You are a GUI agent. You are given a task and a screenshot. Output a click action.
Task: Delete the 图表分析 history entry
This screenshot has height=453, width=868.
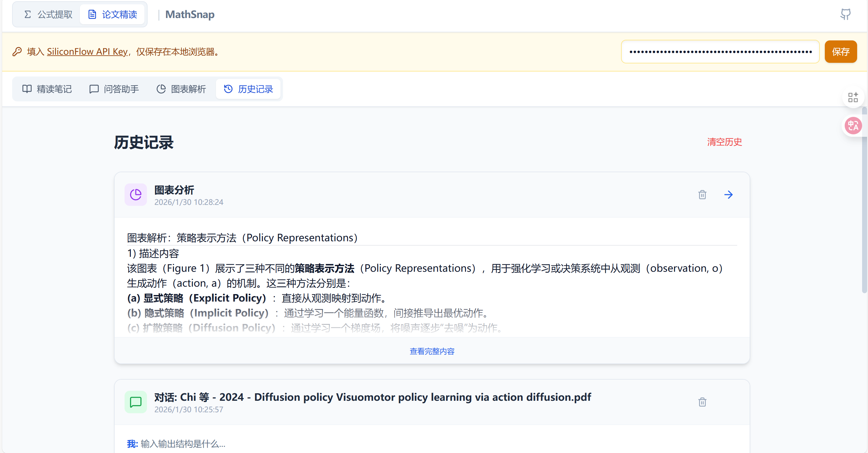pos(702,195)
